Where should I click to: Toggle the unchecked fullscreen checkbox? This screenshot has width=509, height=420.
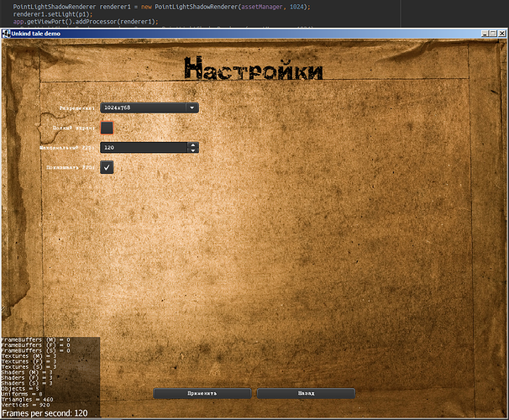pos(107,128)
